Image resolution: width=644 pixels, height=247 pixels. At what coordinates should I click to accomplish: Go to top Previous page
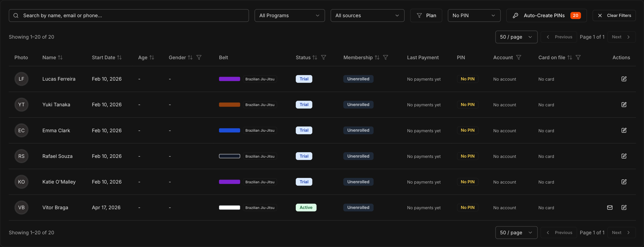coord(559,37)
